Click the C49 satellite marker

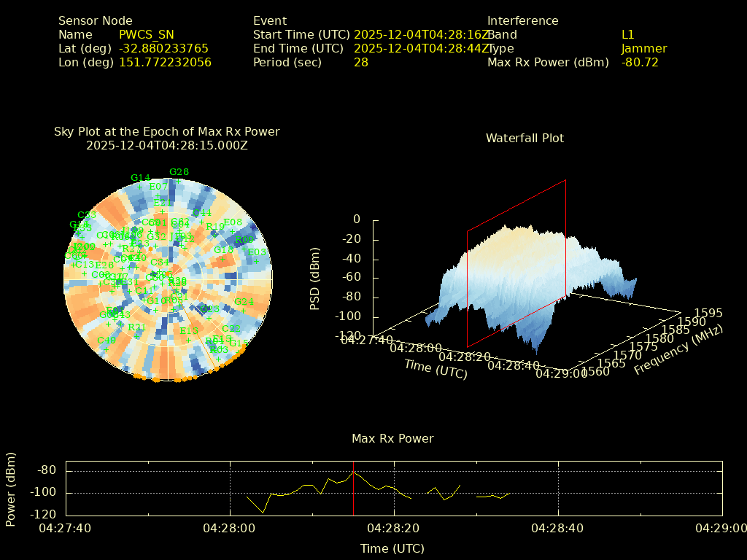point(106,349)
